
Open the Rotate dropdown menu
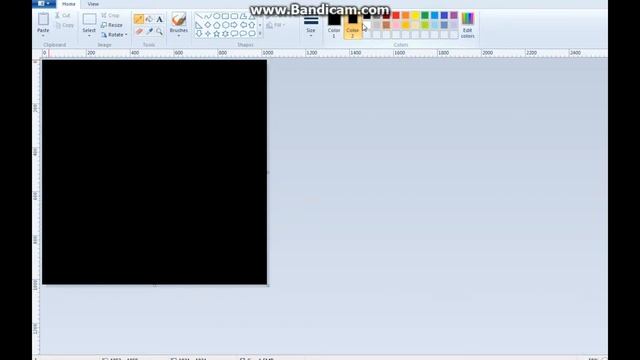click(x=114, y=35)
